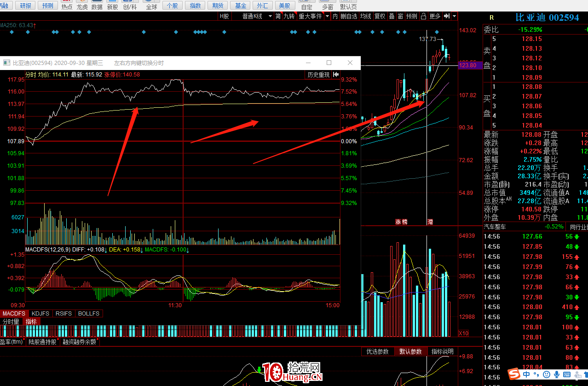Open the 新股 new stocks toolbar icon
This screenshot has height=386, width=588.
112,6
